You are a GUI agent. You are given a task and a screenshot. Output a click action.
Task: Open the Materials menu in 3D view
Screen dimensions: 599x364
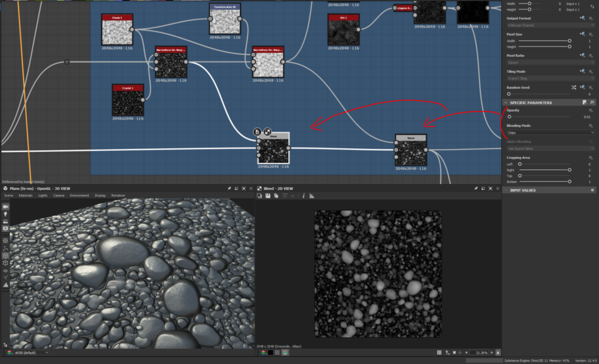click(x=25, y=195)
